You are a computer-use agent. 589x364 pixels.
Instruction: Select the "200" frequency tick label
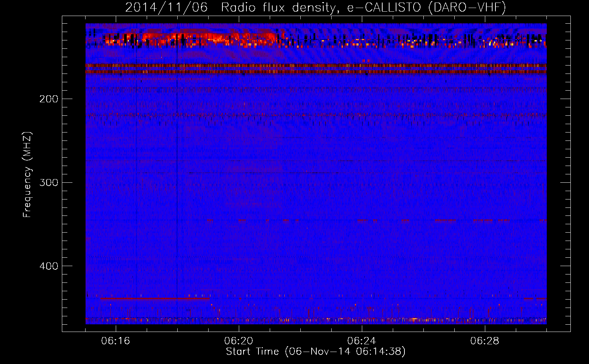[x=49, y=99]
